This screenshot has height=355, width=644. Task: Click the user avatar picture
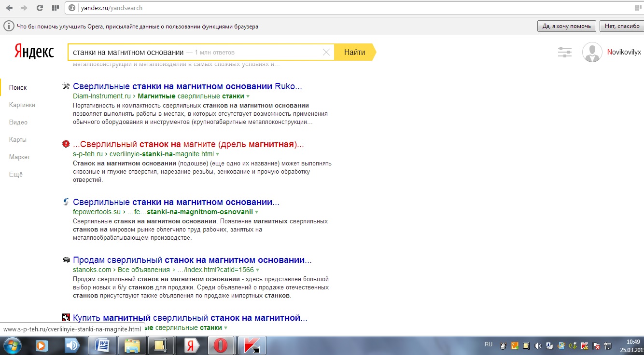592,52
